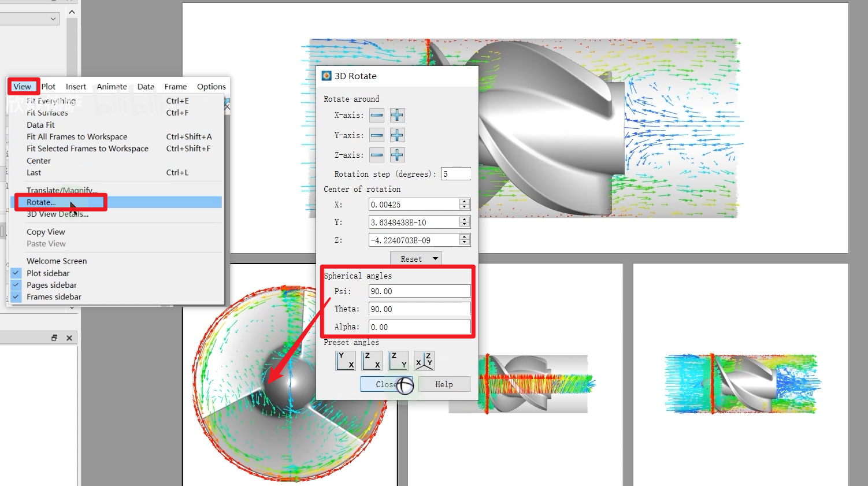Image resolution: width=868 pixels, height=486 pixels.
Task: Click the X-axis plus rotate button
Action: 397,116
